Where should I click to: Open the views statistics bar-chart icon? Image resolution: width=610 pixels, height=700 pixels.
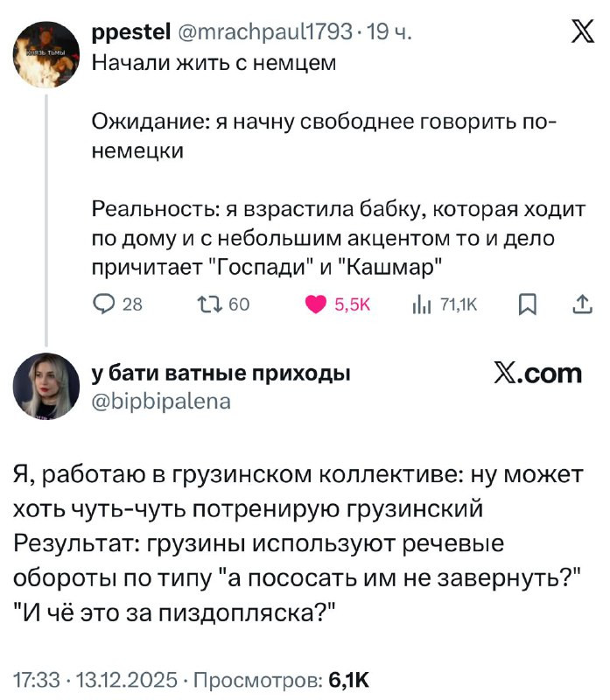(x=421, y=304)
